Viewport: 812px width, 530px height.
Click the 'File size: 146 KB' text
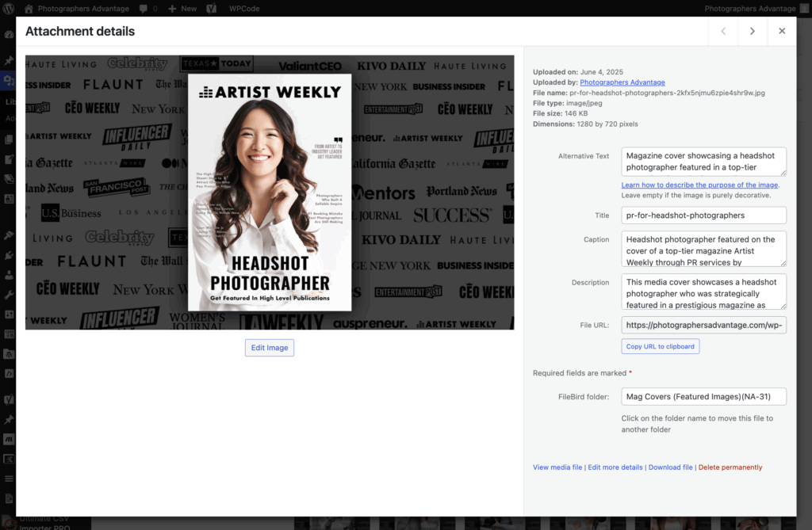pos(561,113)
